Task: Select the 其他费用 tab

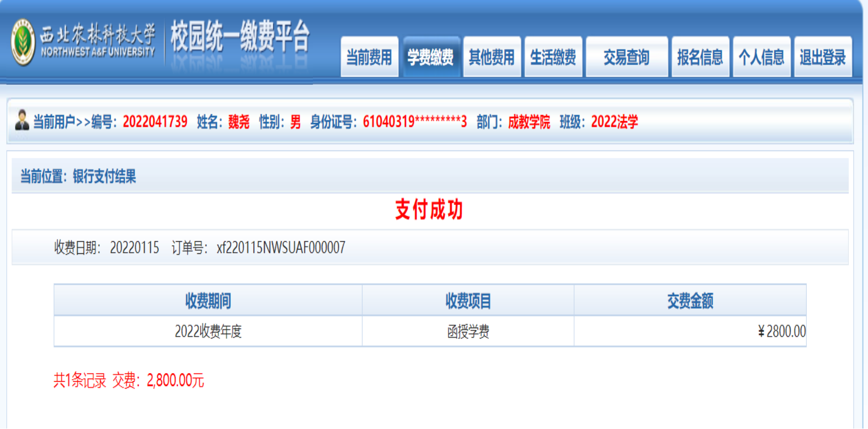Action: click(x=492, y=57)
